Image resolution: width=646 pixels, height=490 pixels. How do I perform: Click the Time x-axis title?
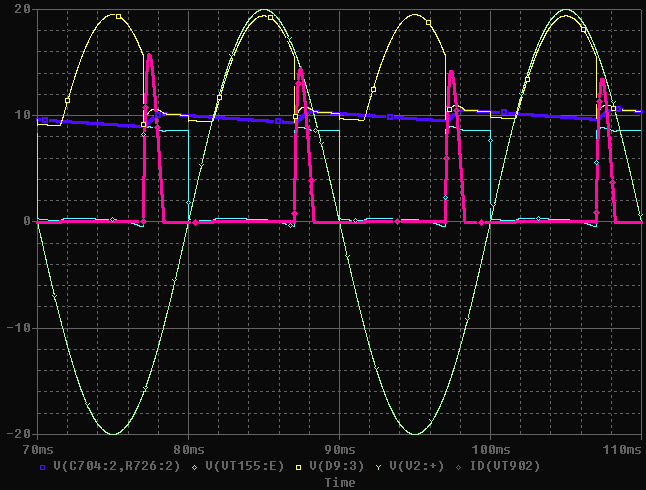click(x=340, y=483)
